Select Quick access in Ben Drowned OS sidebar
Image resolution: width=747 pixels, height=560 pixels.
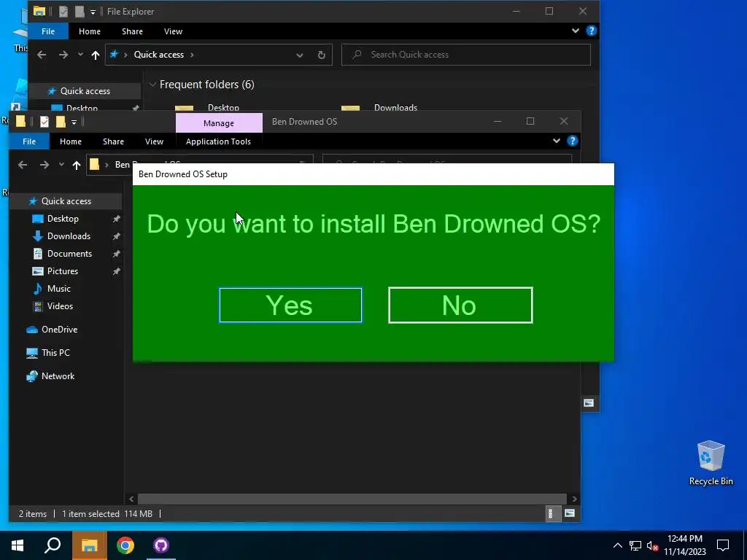point(66,201)
